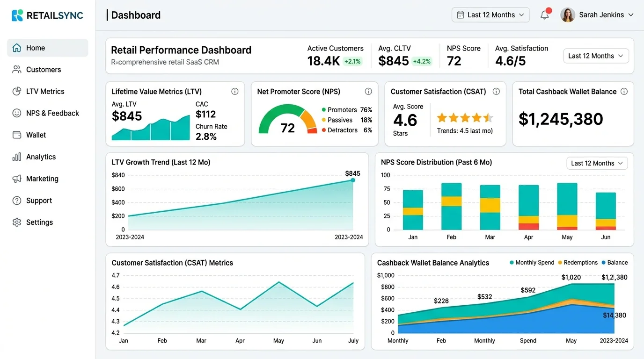Click info icon on Lifetime Value Metrics card
Screen dimensions: 644x359
coord(235,92)
